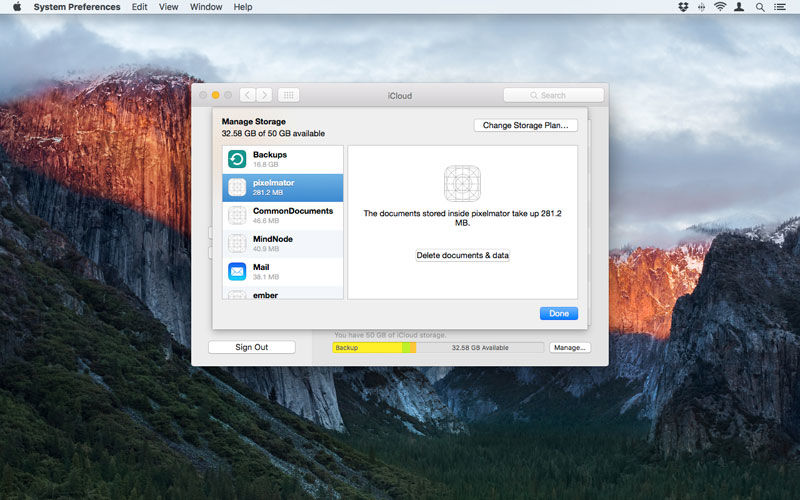Viewport: 800px width, 500px height.
Task: Open the Edit menu
Action: click(139, 7)
